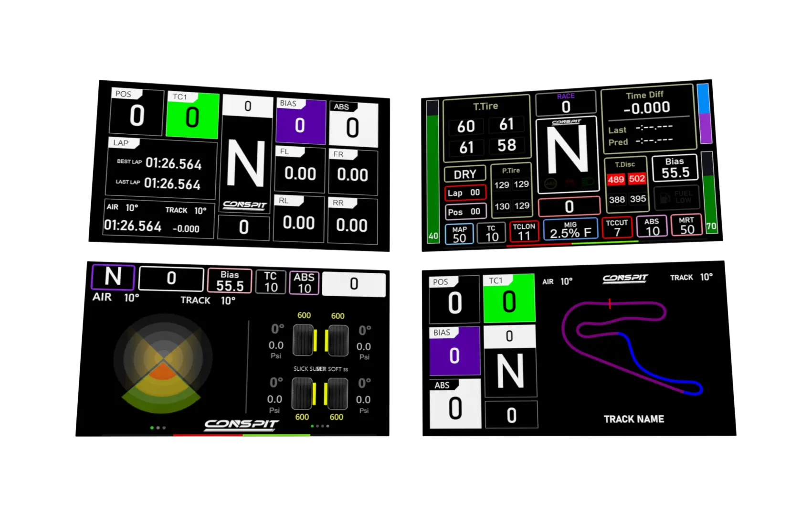Click the MIG 2.5% F setting box
Image resolution: width=812 pixels, height=516 pixels.
click(x=571, y=230)
